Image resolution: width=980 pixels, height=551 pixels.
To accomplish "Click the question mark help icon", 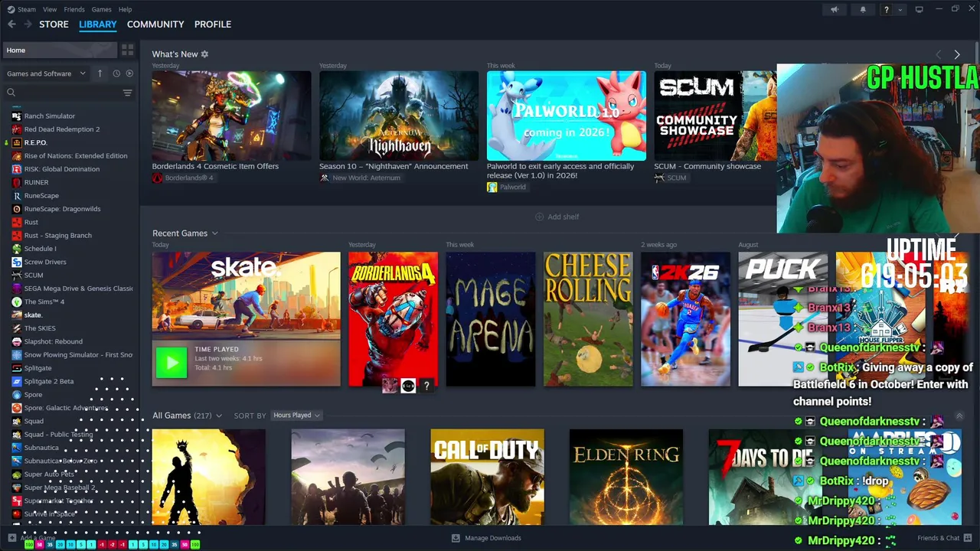I will point(887,9).
